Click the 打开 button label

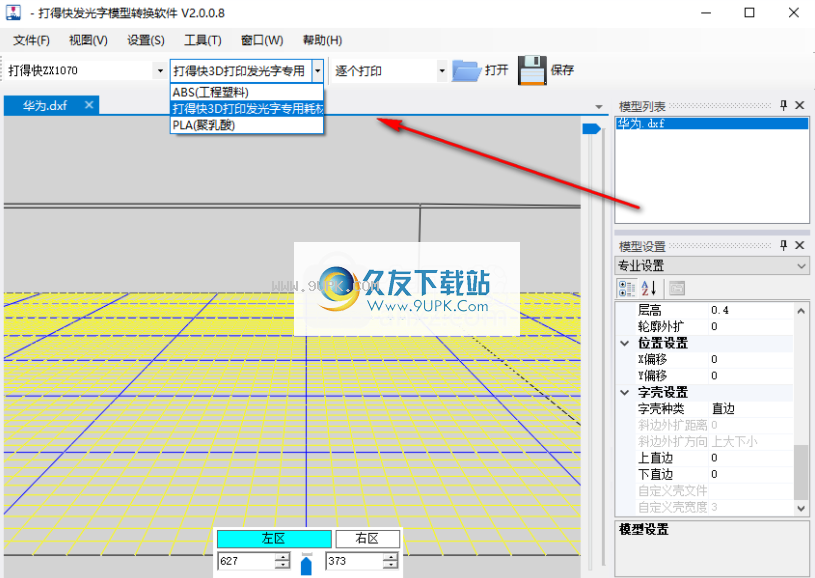pos(496,70)
